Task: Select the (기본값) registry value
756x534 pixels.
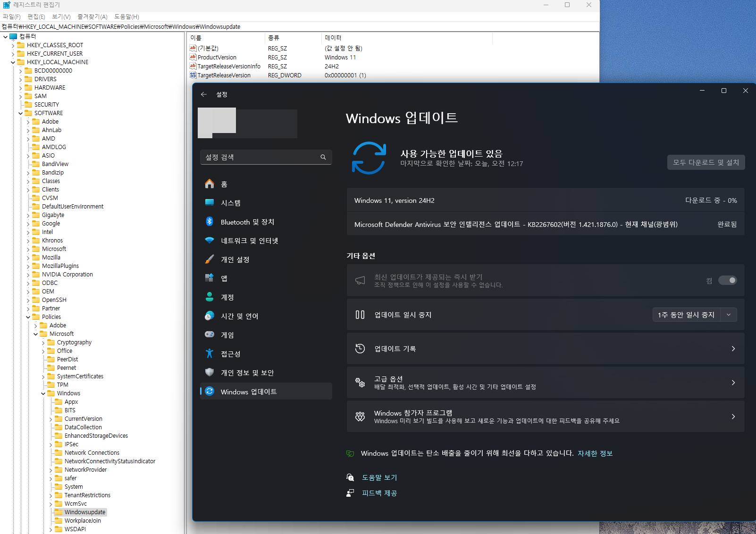Action: (x=208, y=48)
